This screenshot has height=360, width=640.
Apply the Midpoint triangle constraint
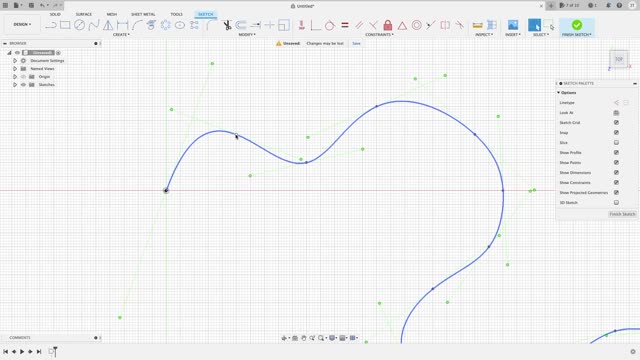[x=402, y=26]
